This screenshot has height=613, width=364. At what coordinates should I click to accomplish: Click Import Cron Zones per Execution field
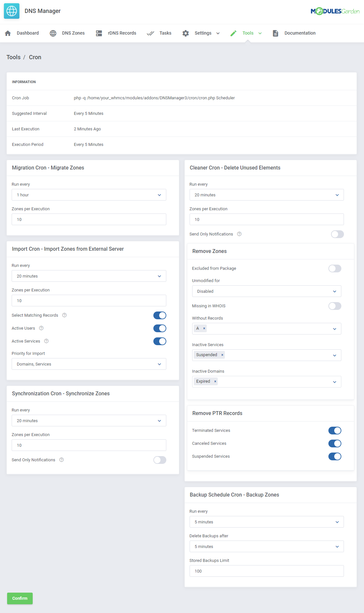pyautogui.click(x=89, y=301)
